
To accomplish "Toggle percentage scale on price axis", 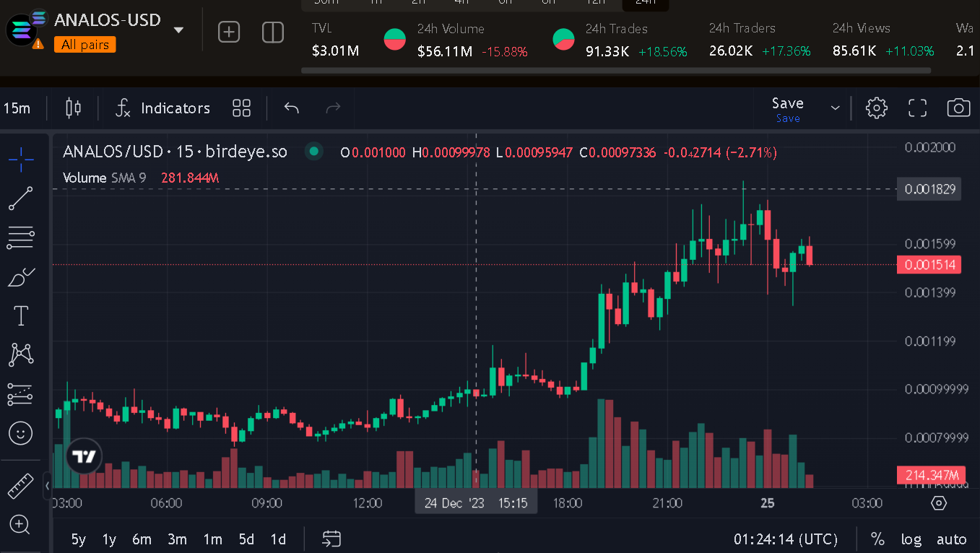I will tap(877, 539).
